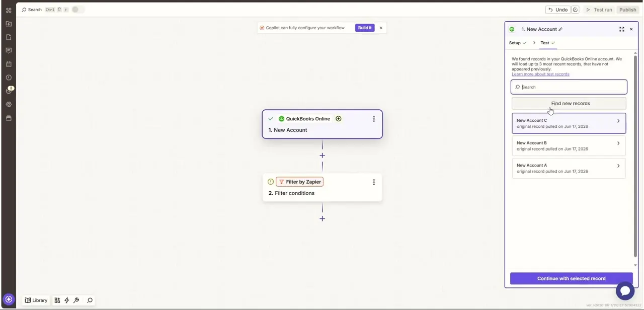Select the QuickBooks Online step title

tap(308, 119)
